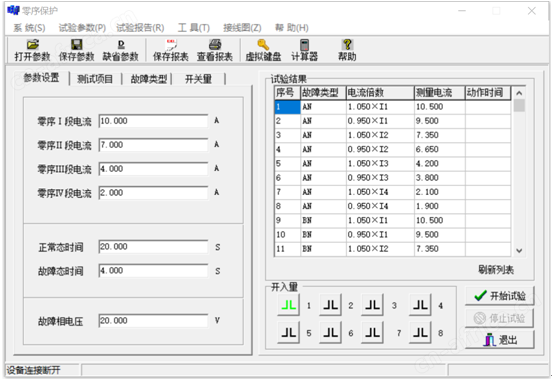Toggle binary input 1 pulse indicator
Viewport: 552px width, 384px height.
[288, 305]
